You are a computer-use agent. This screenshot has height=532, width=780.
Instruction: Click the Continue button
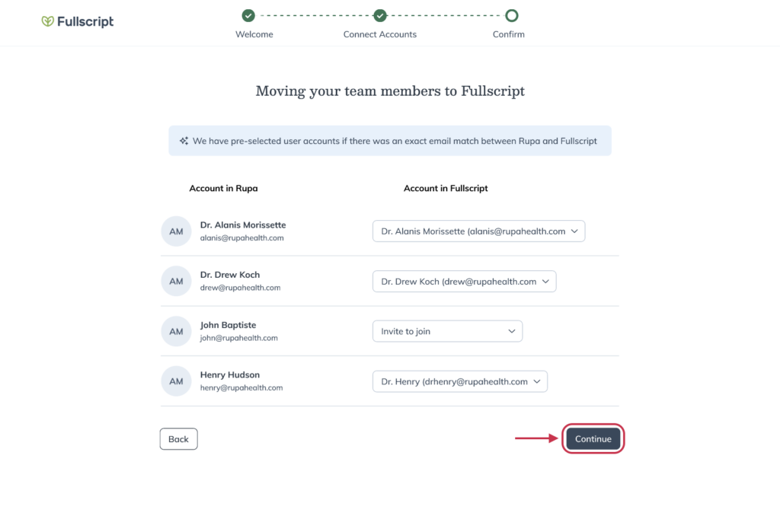coord(593,439)
